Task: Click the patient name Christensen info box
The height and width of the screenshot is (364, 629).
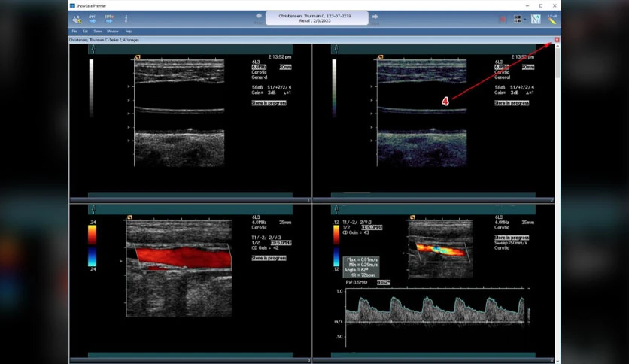Action: (x=317, y=18)
